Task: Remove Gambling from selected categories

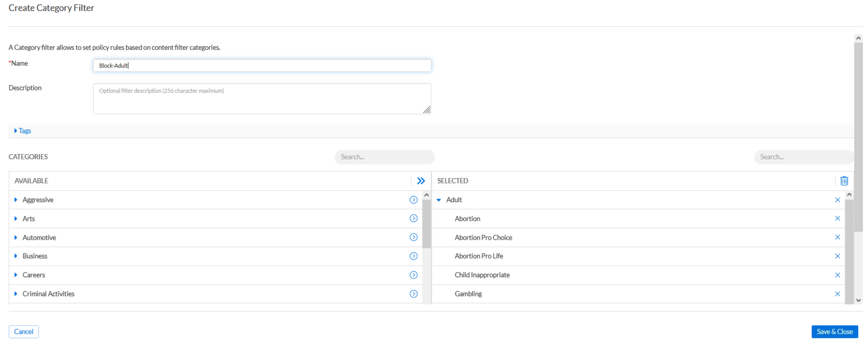Action: (837, 293)
